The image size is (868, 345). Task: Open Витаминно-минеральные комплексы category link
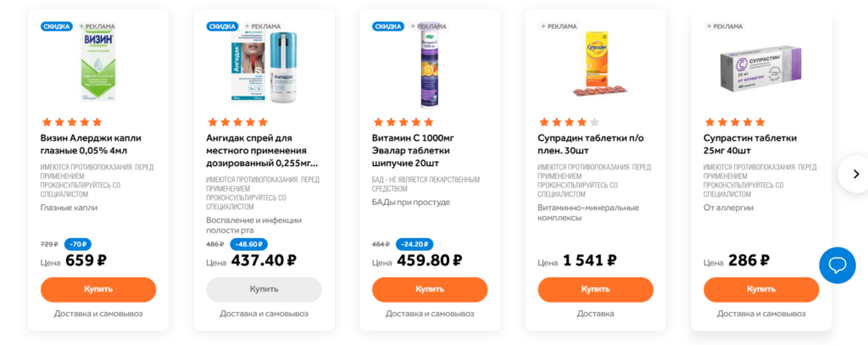[x=588, y=213]
